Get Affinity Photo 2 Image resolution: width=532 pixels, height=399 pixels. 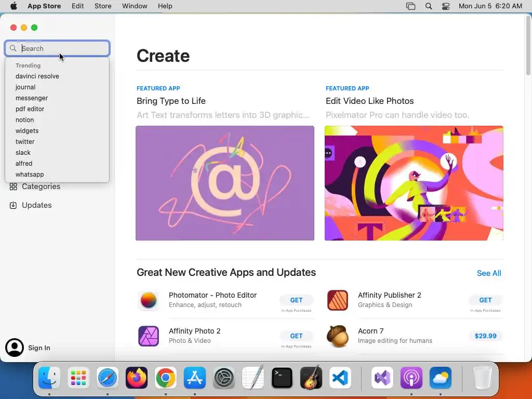point(296,336)
